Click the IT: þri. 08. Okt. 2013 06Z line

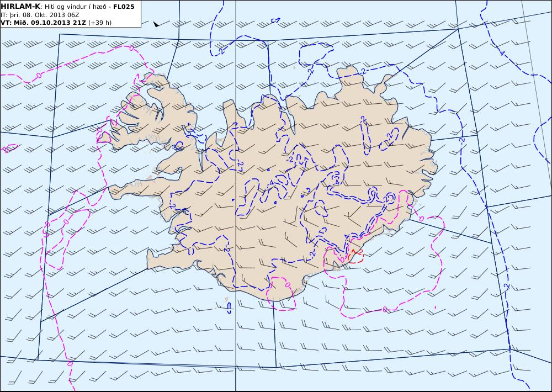click(40, 15)
